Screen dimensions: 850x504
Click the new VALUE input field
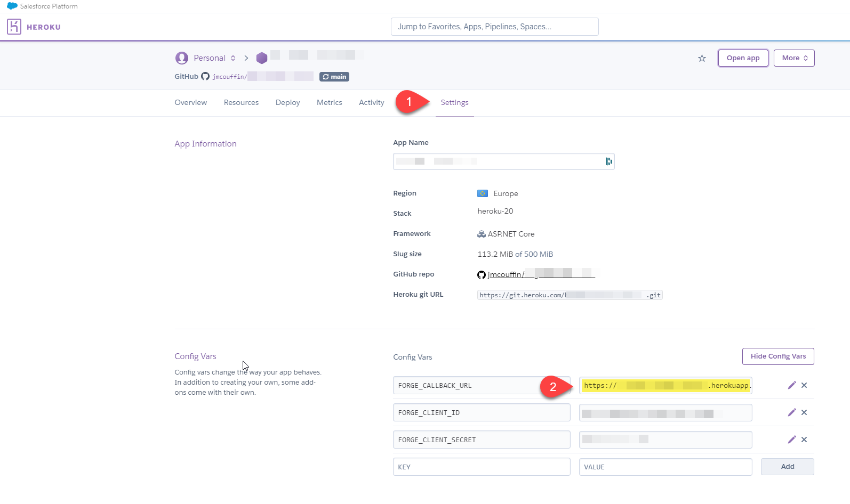point(665,467)
